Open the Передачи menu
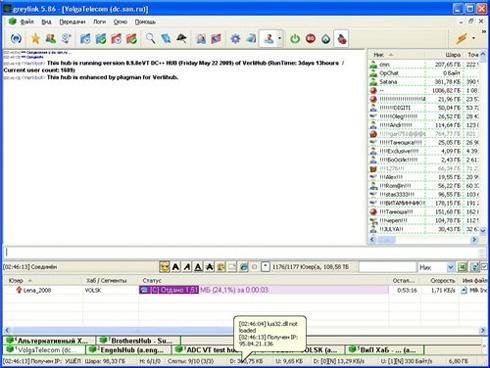 click(x=72, y=22)
